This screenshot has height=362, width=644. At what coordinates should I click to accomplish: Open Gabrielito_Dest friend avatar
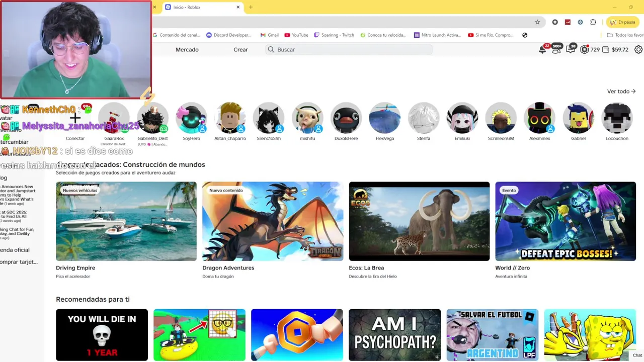tap(152, 119)
